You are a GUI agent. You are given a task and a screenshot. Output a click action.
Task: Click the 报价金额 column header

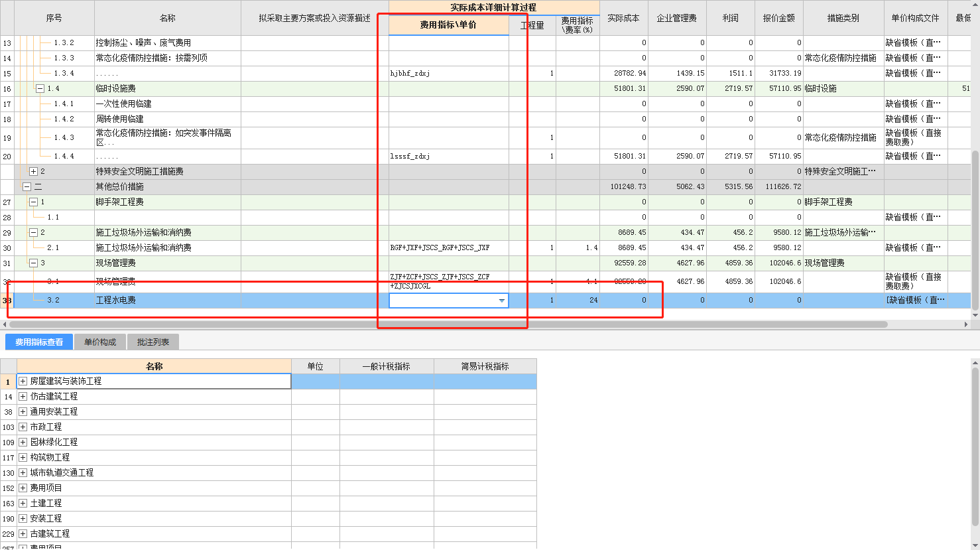(779, 19)
